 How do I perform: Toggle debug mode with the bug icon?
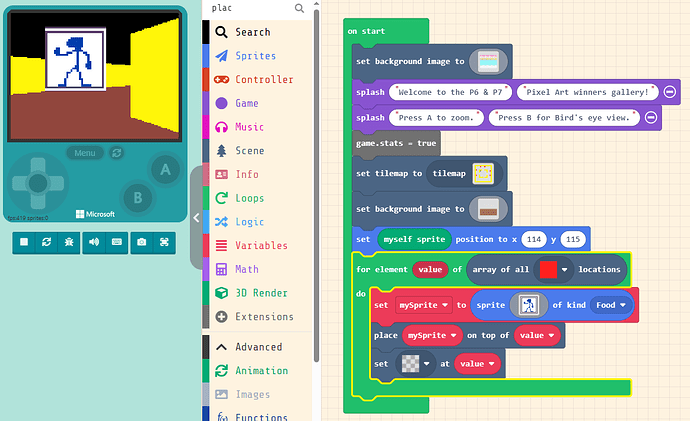69,242
